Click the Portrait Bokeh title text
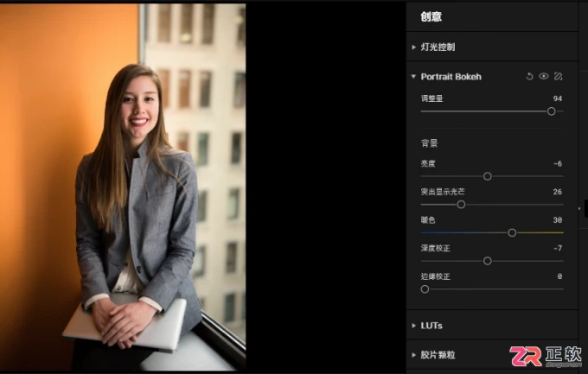Viewport: 588px width, 374px height. (451, 77)
